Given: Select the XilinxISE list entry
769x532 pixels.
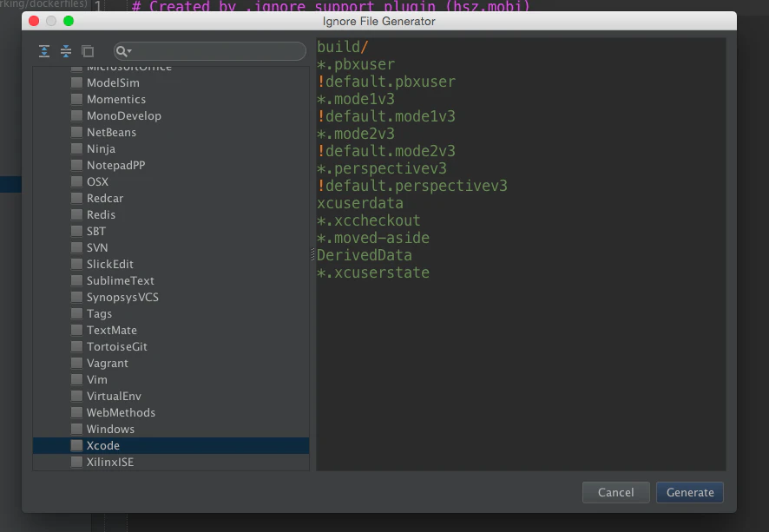Looking at the screenshot, I should coord(171,462).
